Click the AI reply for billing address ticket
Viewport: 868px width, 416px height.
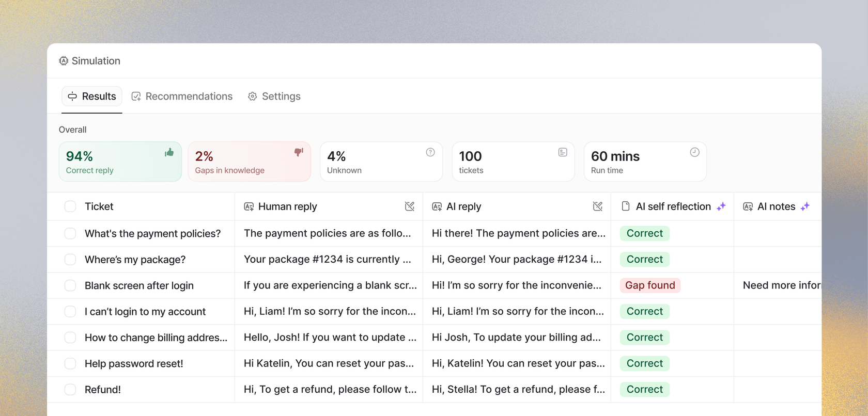click(516, 338)
